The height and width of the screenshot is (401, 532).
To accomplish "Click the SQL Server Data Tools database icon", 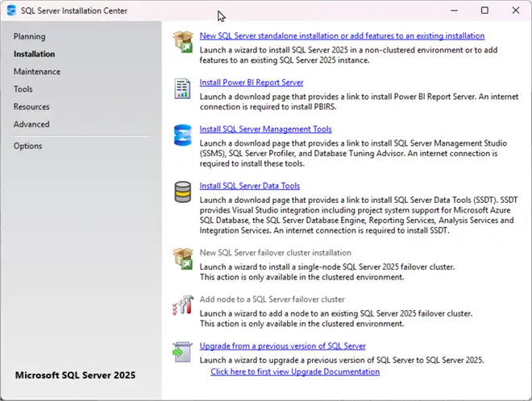I will 182,192.
